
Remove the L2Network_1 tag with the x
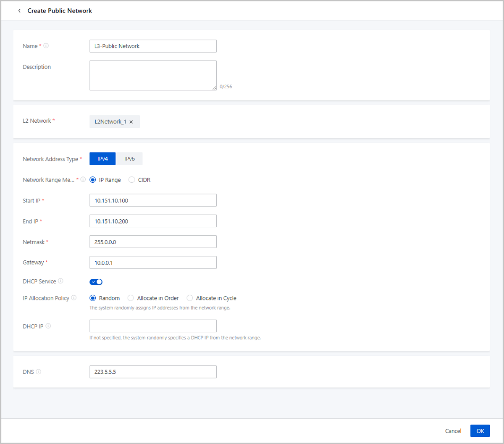pyautogui.click(x=131, y=122)
